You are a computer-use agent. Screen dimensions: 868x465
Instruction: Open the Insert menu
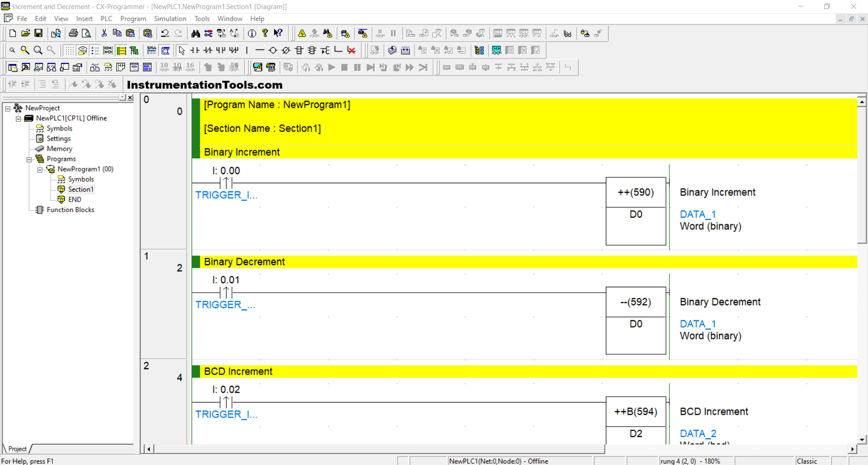84,19
